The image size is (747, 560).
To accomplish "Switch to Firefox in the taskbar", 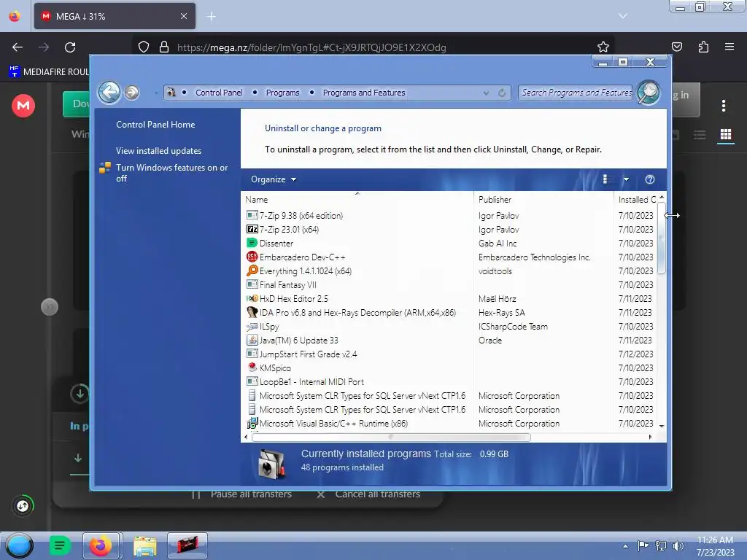I will tap(101, 545).
